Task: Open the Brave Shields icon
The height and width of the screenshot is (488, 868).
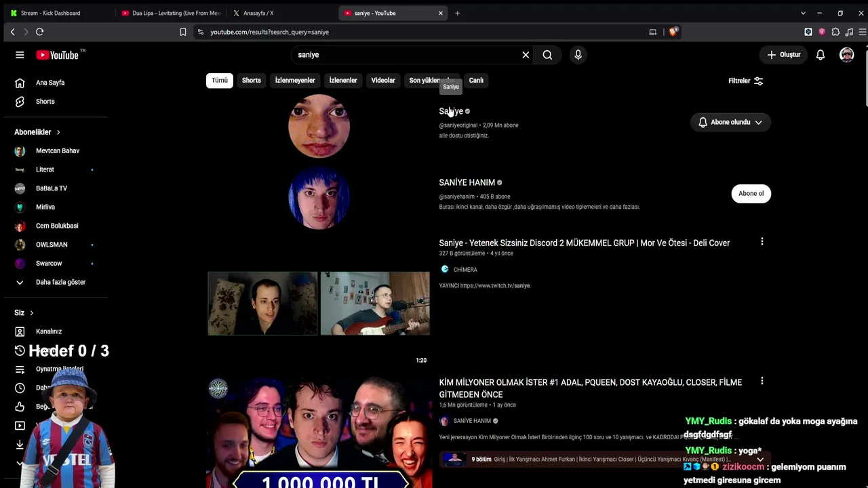Action: click(673, 32)
